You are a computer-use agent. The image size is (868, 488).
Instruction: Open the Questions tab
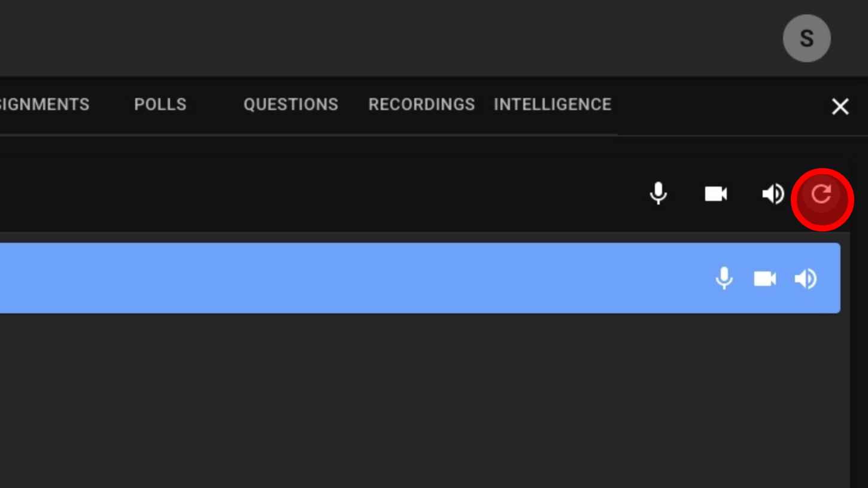tap(290, 105)
